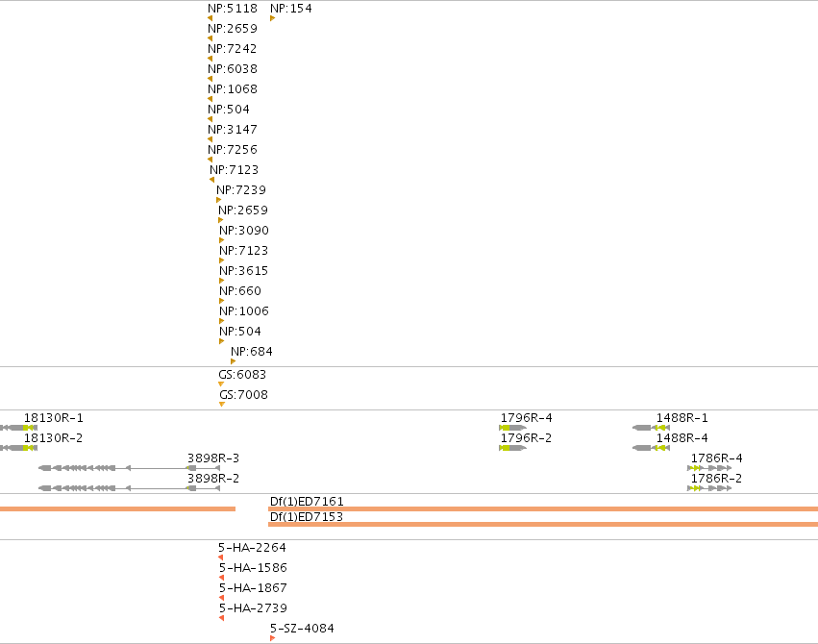Select the 3898R-2 label
Viewport: 818px width, 644px height.
point(213,478)
